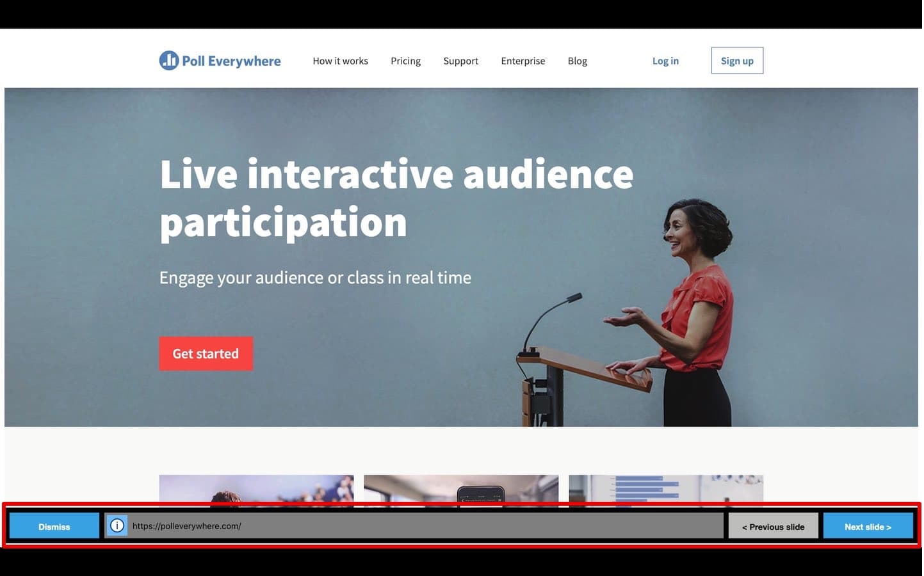
Task: Click the red Get started button
Action: click(x=206, y=353)
